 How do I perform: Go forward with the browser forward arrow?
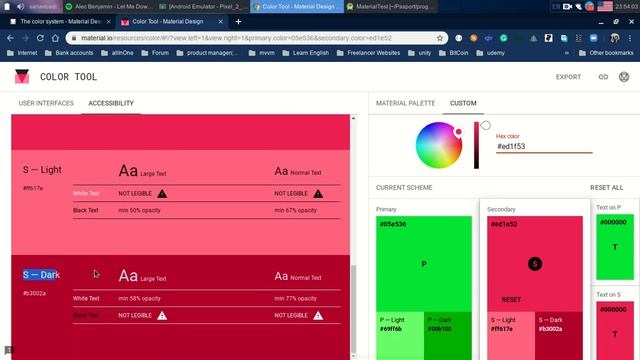(25, 38)
